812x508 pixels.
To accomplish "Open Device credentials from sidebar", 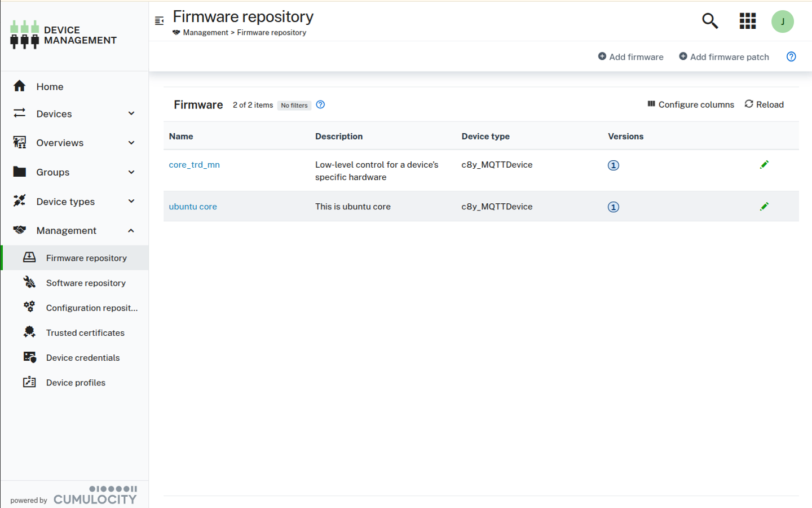I will pyautogui.click(x=30, y=357).
